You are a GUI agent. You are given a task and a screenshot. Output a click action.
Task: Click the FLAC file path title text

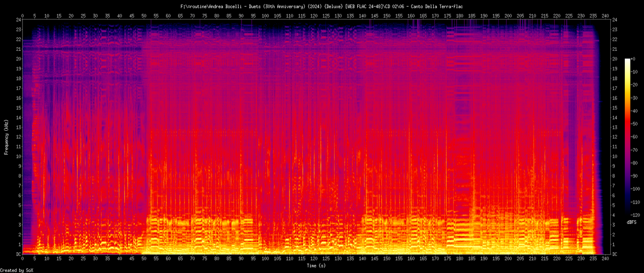pyautogui.click(x=322, y=6)
